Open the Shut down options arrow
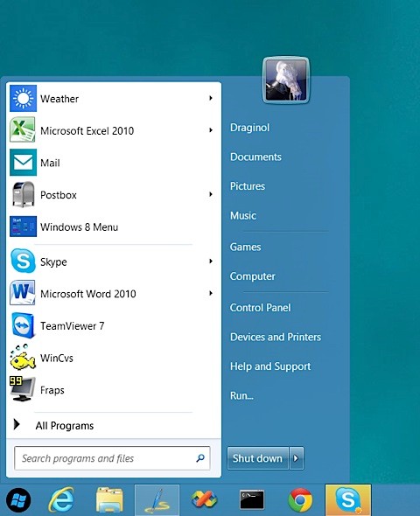Viewport: 420px width, 516px height. pos(297,458)
